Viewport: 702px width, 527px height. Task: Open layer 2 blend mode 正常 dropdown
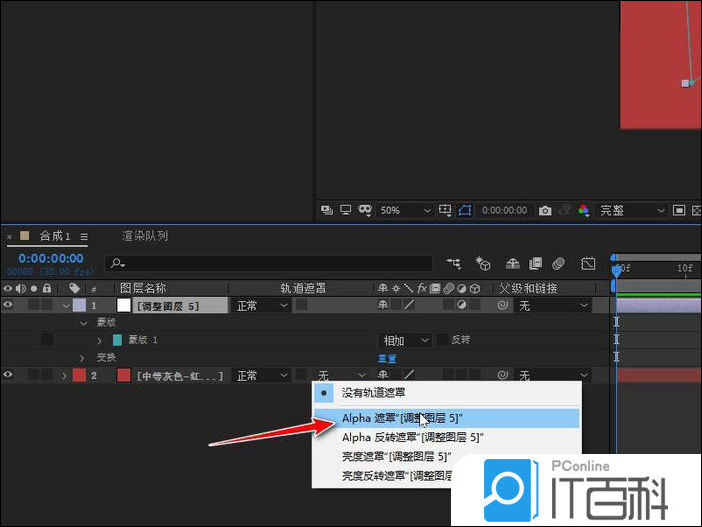point(261,375)
